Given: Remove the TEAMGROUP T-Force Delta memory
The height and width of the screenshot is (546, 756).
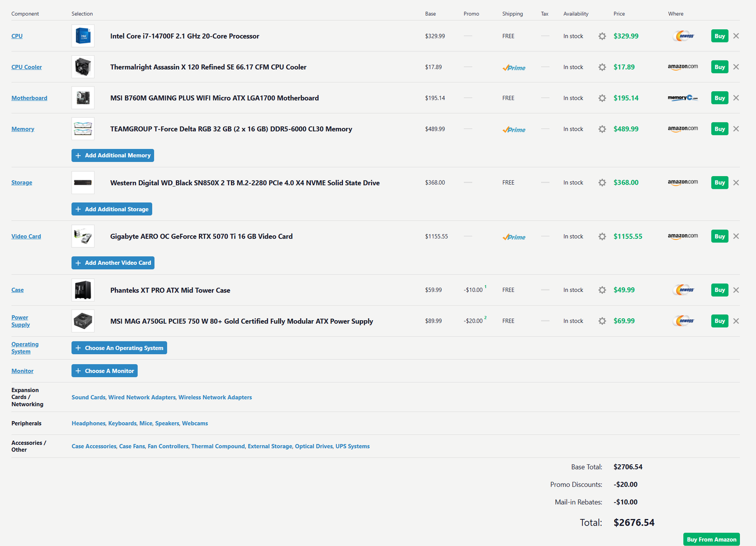Looking at the screenshot, I should 736,129.
